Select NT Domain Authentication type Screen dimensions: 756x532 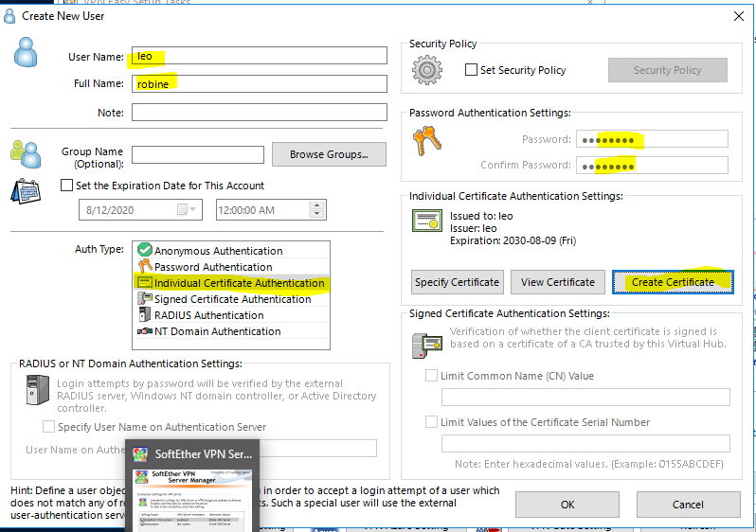tap(231, 331)
